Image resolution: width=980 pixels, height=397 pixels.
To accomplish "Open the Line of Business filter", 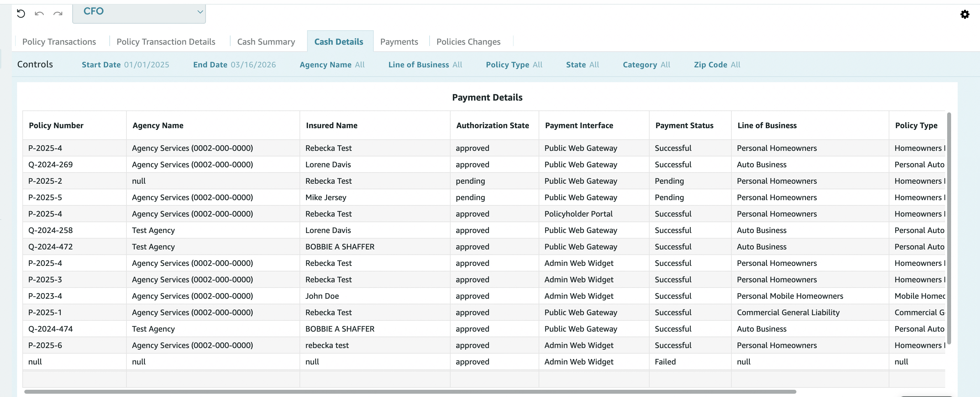I will coord(425,65).
